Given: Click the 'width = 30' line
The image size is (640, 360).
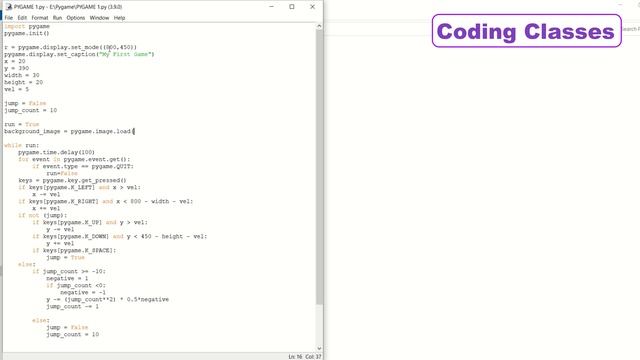Looking at the screenshot, I should point(22,75).
